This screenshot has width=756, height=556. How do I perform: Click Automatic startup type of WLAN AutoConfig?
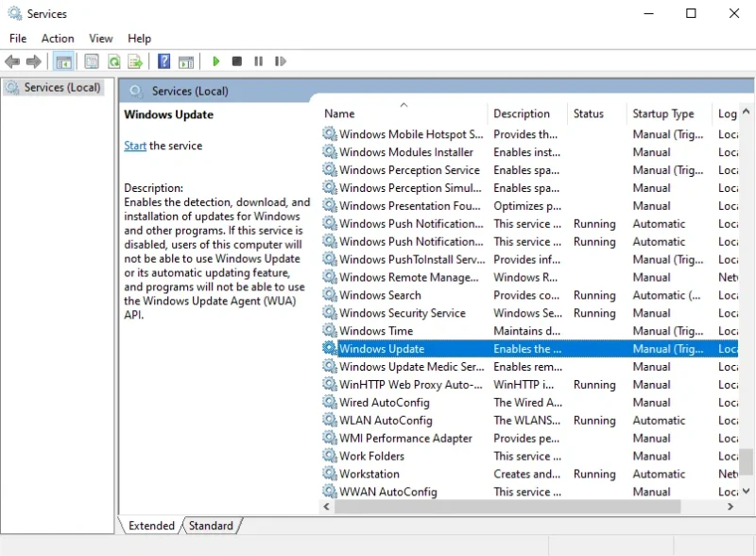(x=659, y=421)
